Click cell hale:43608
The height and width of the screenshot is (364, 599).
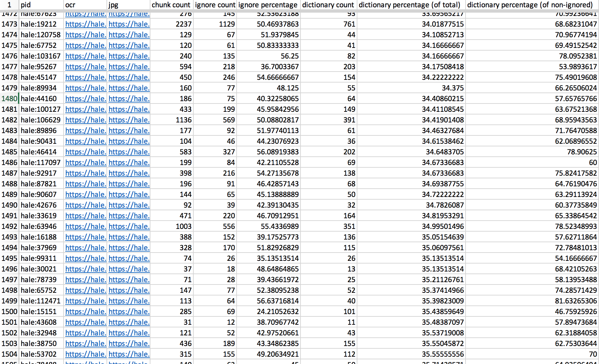click(x=41, y=322)
